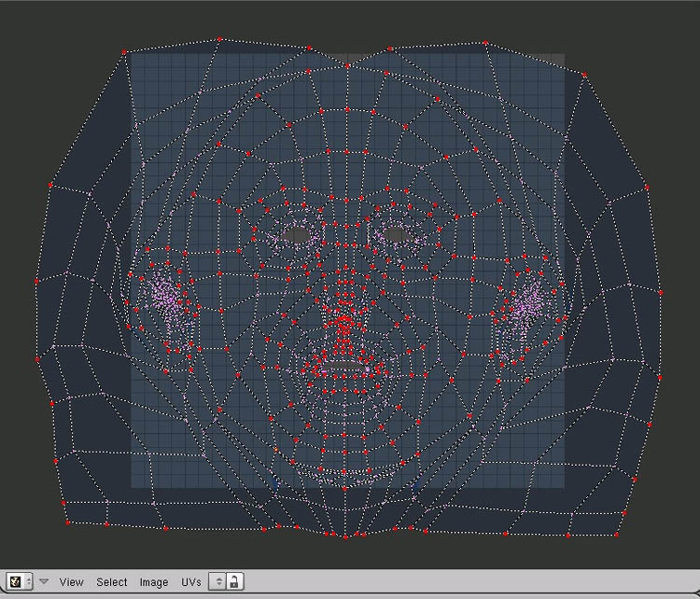Open the View menu
The height and width of the screenshot is (599, 700).
(x=72, y=582)
